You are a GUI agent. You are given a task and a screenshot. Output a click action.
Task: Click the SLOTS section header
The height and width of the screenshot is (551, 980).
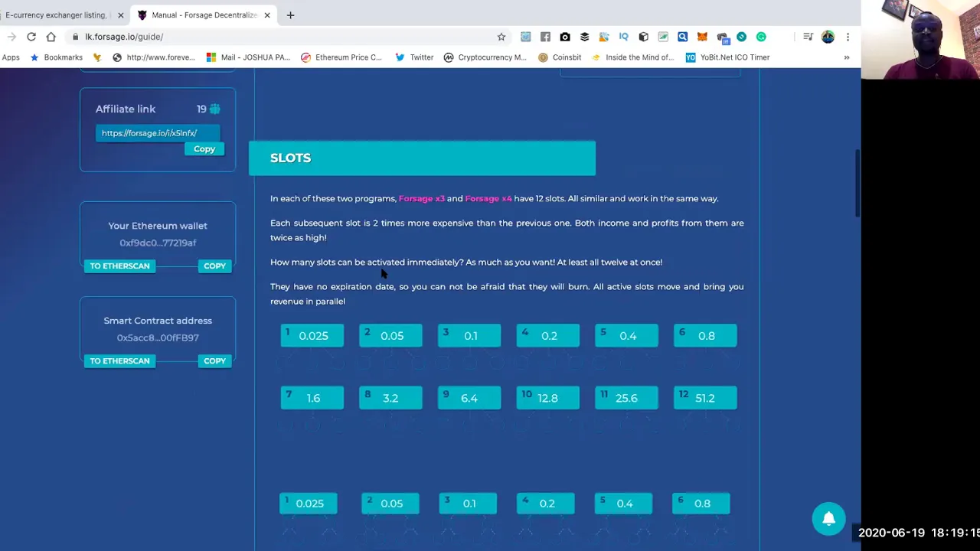point(422,158)
